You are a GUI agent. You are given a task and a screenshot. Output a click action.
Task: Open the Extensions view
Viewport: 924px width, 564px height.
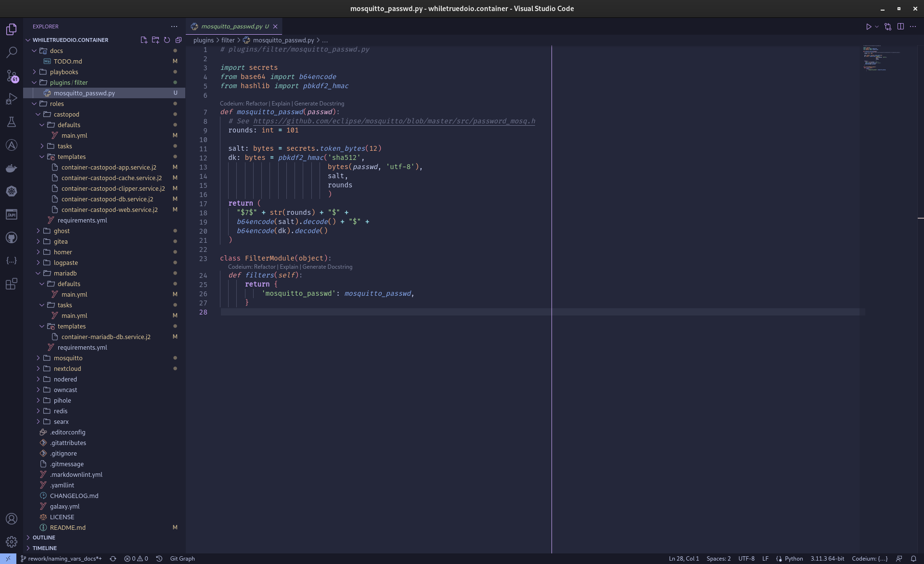pyautogui.click(x=12, y=284)
